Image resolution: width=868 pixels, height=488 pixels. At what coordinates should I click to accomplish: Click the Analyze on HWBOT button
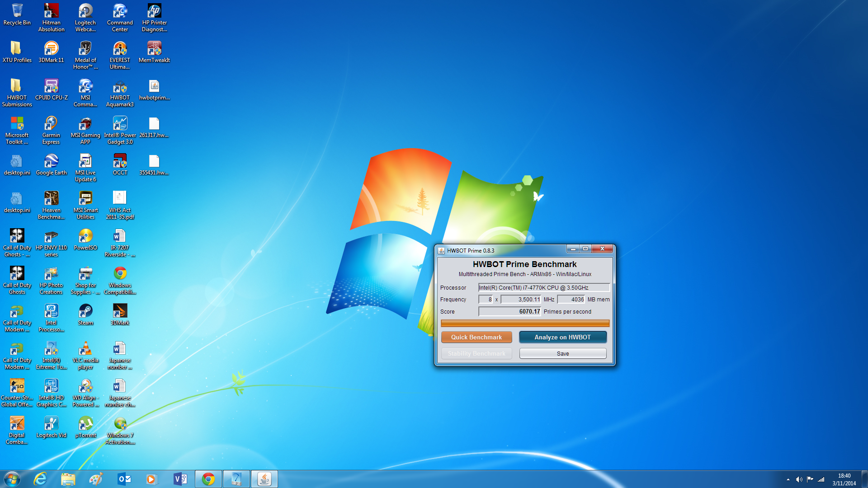563,337
